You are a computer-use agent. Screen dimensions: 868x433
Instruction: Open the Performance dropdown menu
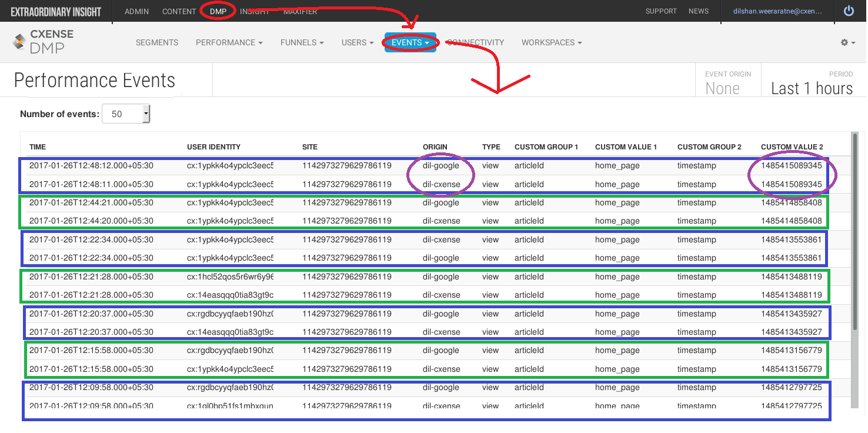[x=229, y=42]
